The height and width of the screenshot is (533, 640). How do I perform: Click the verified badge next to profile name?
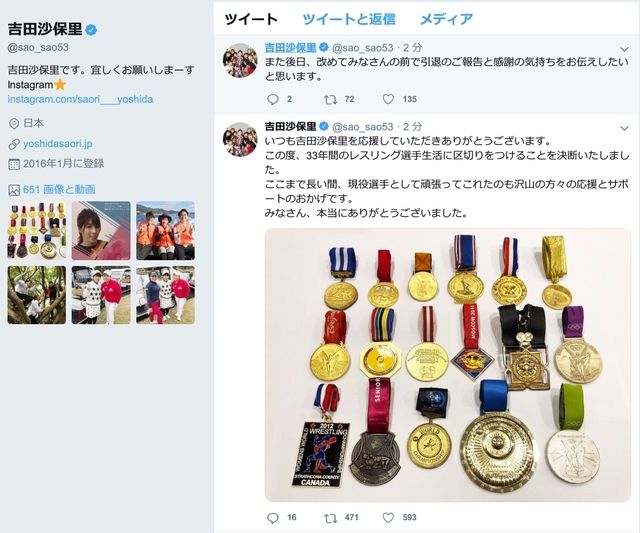point(91,29)
